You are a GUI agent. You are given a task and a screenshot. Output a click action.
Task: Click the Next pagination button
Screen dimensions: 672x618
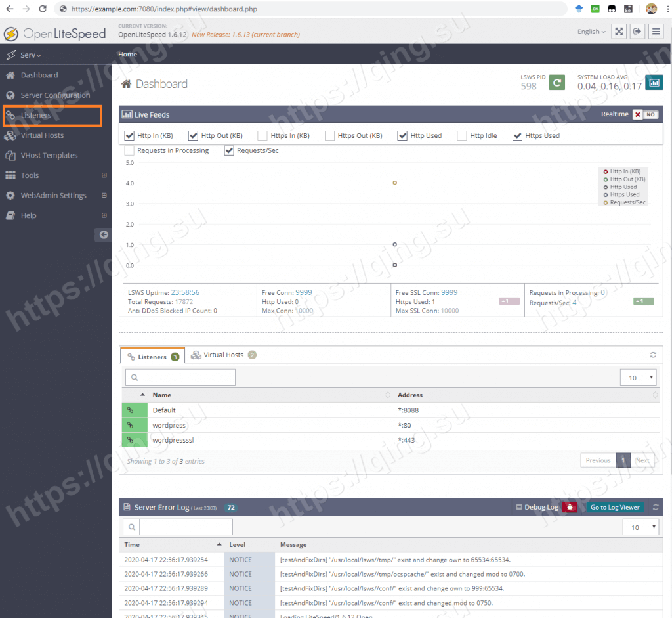coord(642,460)
